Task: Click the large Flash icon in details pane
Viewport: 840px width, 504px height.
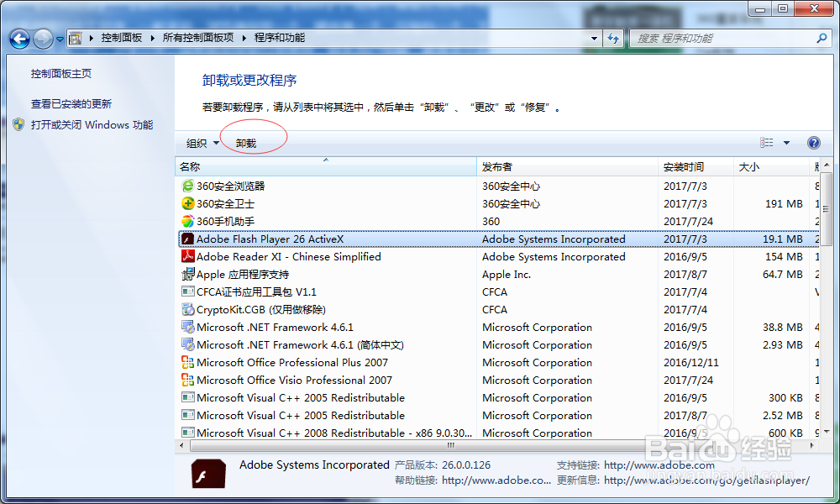Action: 208,473
